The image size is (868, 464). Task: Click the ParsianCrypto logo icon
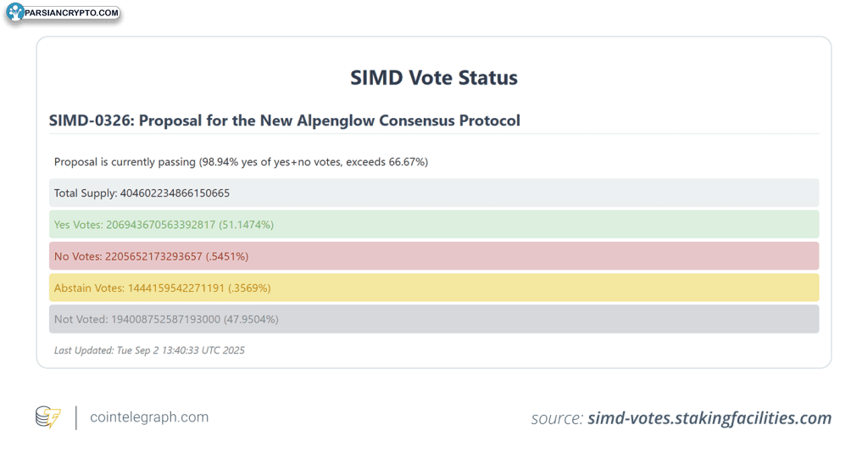[x=15, y=12]
